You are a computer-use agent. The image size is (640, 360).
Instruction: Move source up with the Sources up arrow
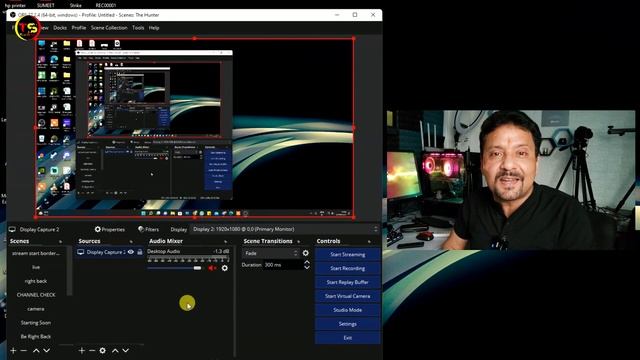pos(115,351)
